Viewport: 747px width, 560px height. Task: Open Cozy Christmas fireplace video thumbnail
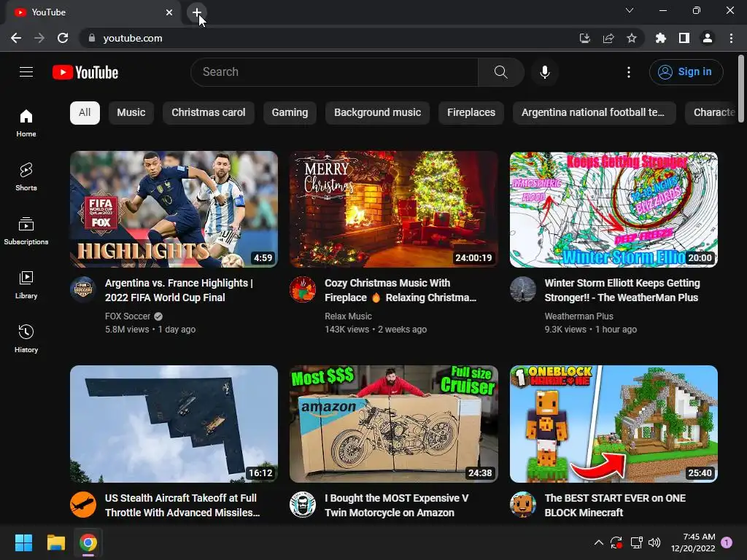pyautogui.click(x=394, y=209)
